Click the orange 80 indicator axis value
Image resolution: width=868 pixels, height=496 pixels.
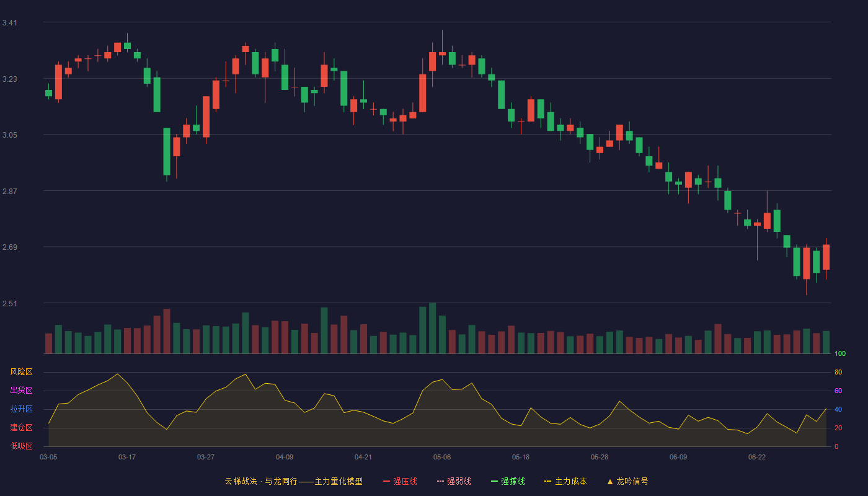point(838,372)
